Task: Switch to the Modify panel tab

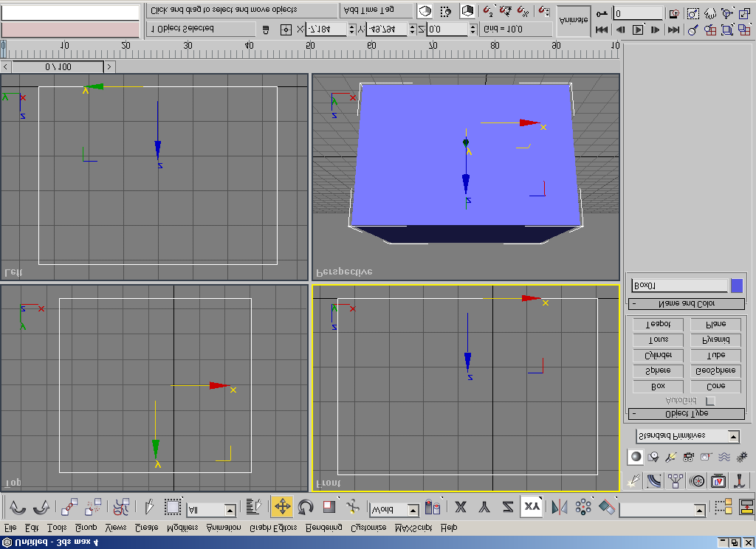Action: 654,480
